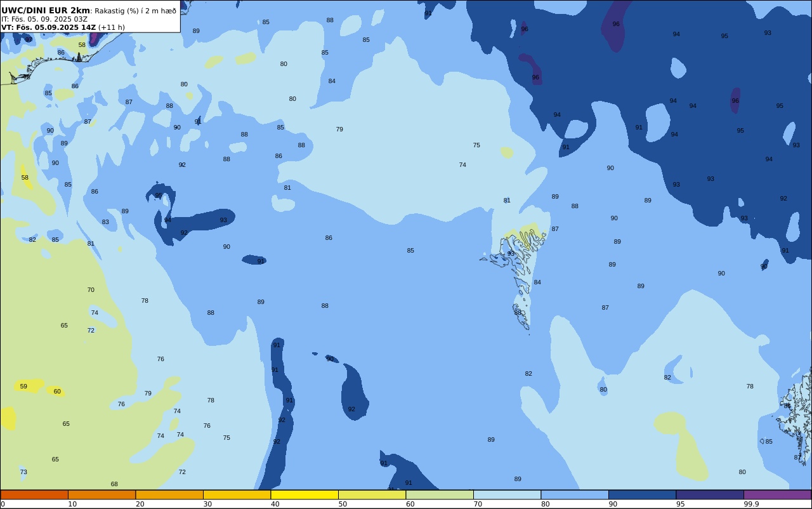
Task: Pick the 50–60 pale yellow legend swatch
Action: pyautogui.click(x=372, y=494)
